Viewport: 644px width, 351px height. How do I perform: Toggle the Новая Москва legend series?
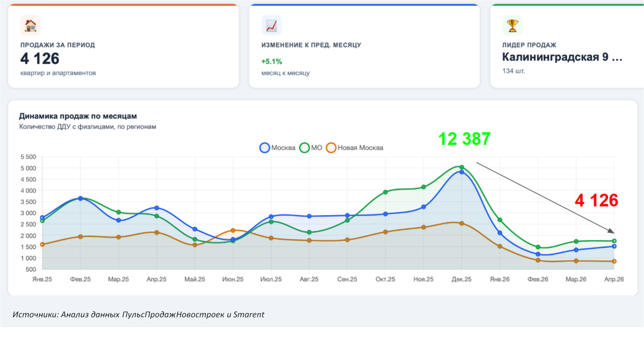tap(355, 148)
